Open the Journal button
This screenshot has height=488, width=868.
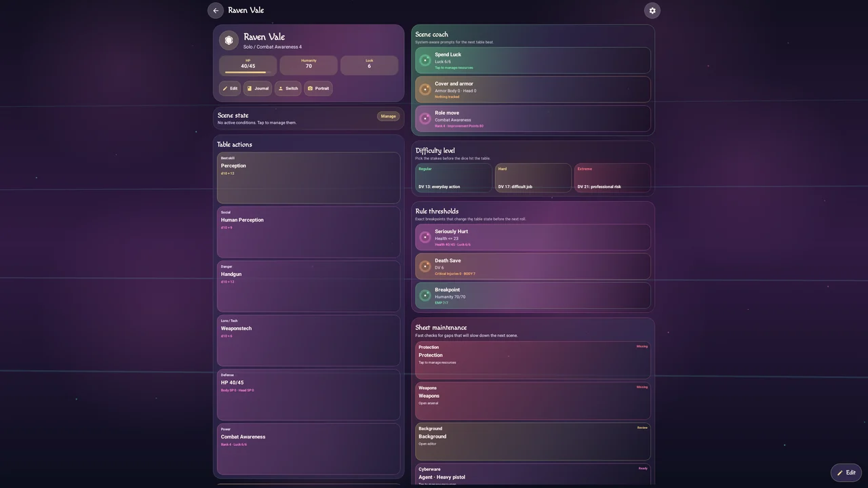[x=258, y=89]
